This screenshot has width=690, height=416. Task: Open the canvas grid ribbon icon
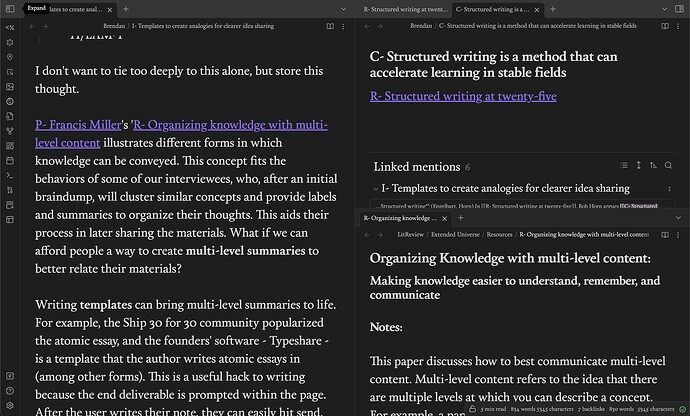pyautogui.click(x=10, y=146)
